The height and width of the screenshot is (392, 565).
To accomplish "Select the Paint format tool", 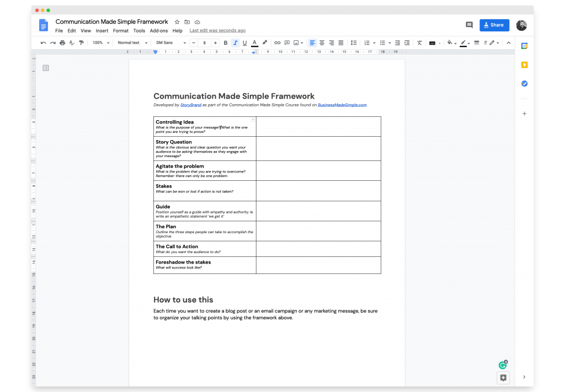I will [82, 43].
